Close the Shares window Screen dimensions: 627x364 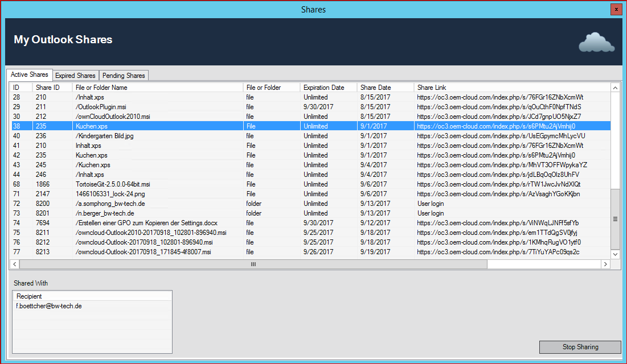click(x=616, y=9)
